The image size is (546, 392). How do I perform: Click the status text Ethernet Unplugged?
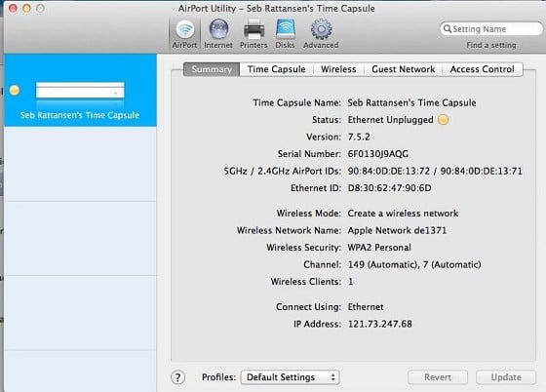[x=390, y=120]
